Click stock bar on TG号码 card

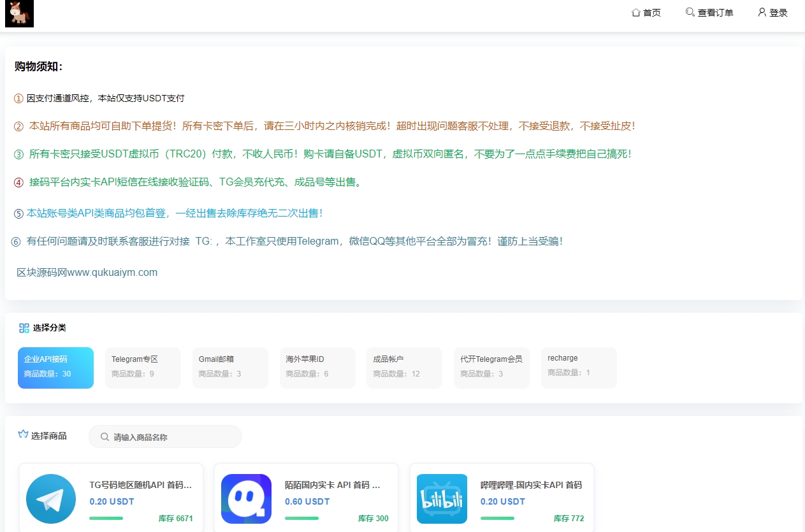coord(106,518)
